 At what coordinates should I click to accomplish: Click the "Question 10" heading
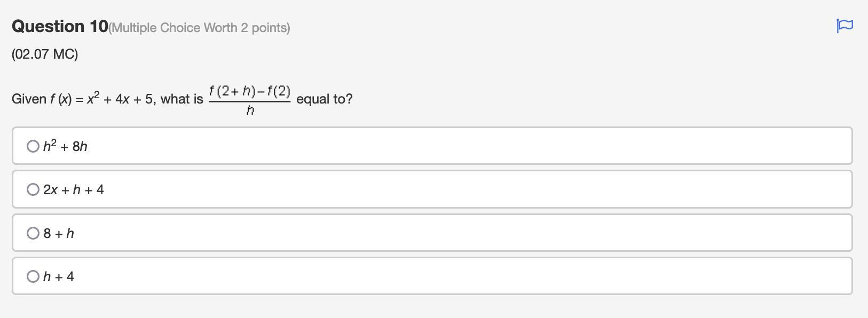coord(60,26)
